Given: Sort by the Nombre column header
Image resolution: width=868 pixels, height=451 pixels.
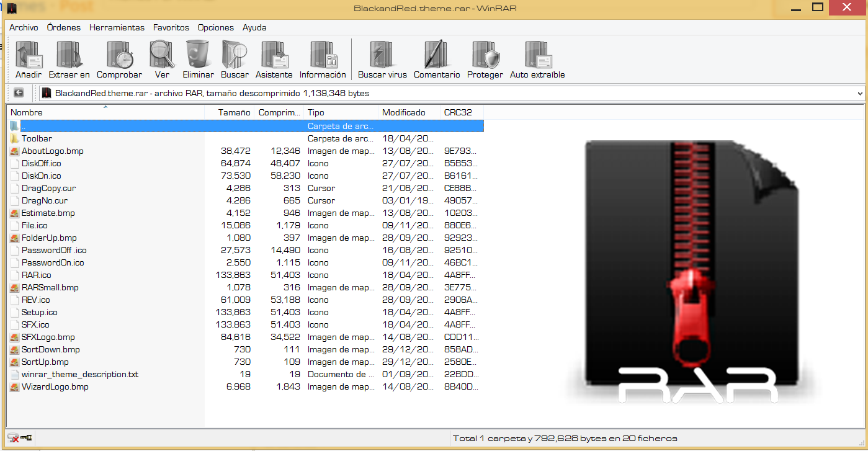Looking at the screenshot, I should [x=105, y=112].
